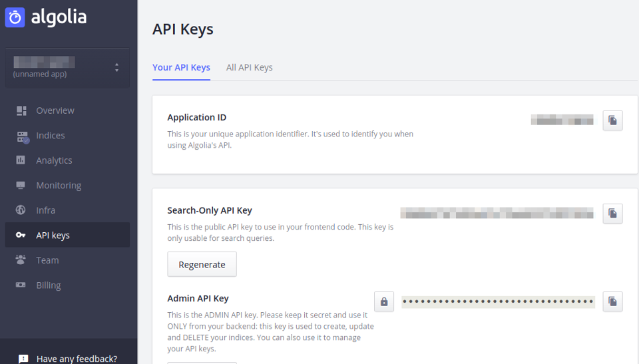Viewport: 639px width, 364px height.
Task: Open the Analytics section
Action: coord(67,160)
